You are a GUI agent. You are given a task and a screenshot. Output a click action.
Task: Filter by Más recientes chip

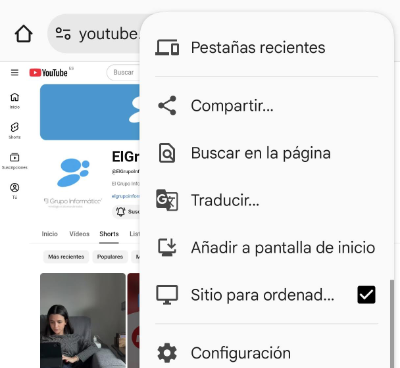(x=66, y=257)
